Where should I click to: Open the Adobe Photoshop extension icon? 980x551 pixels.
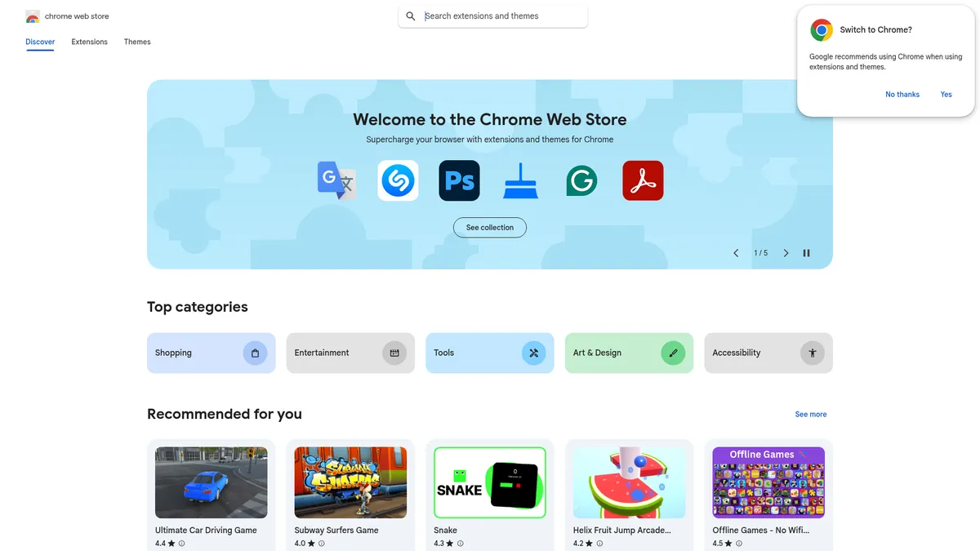(x=459, y=180)
